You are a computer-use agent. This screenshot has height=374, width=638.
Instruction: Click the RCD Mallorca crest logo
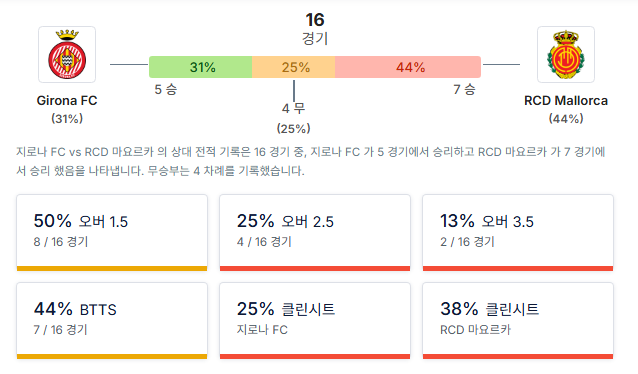(566, 55)
